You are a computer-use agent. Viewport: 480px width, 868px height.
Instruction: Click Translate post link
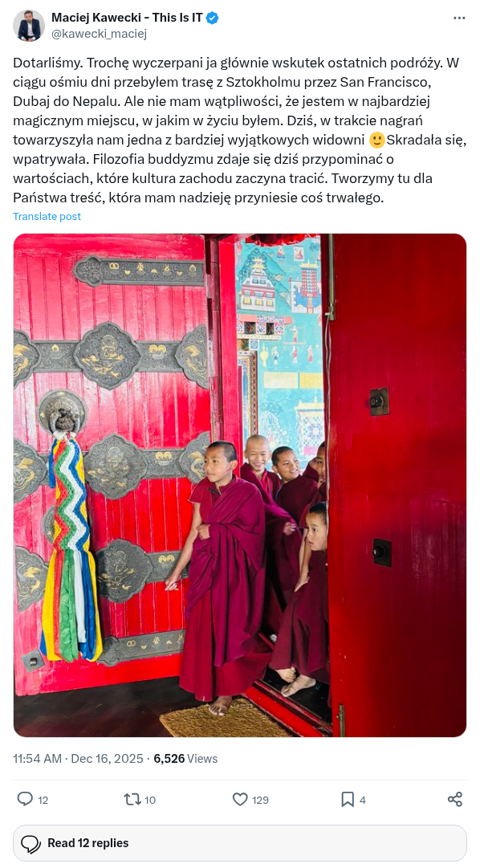(x=47, y=217)
